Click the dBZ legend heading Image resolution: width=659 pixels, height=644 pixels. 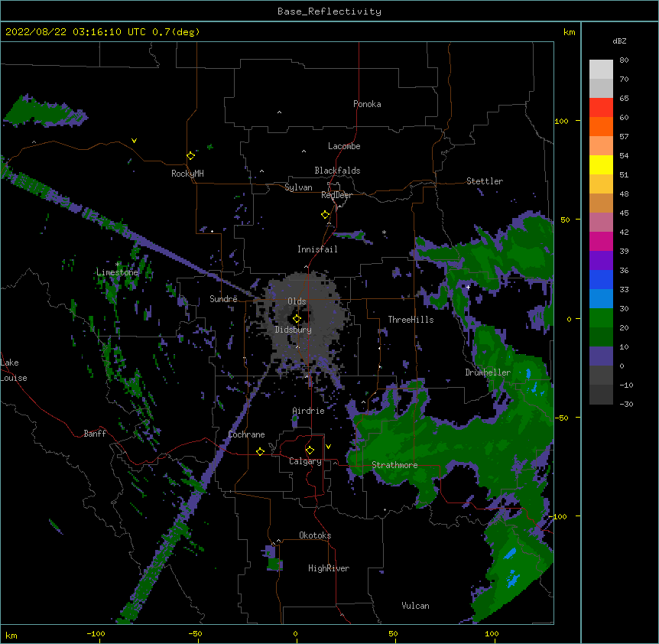(619, 41)
